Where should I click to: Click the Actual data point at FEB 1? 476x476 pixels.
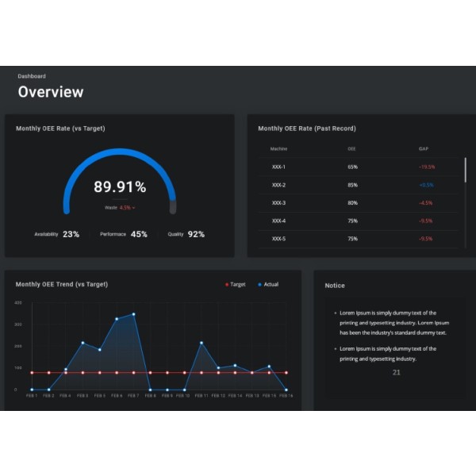coord(32,390)
